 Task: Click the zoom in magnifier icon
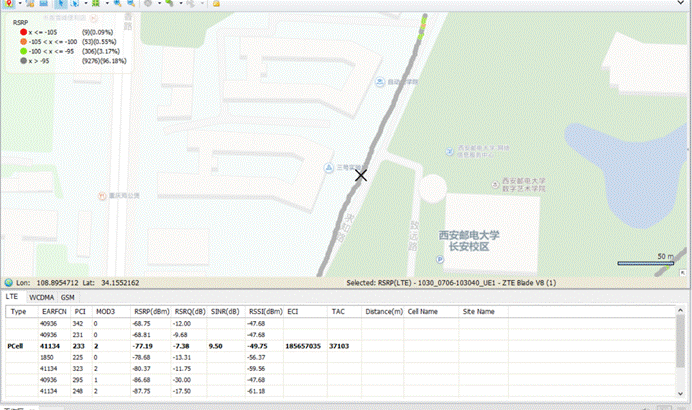point(117,4)
